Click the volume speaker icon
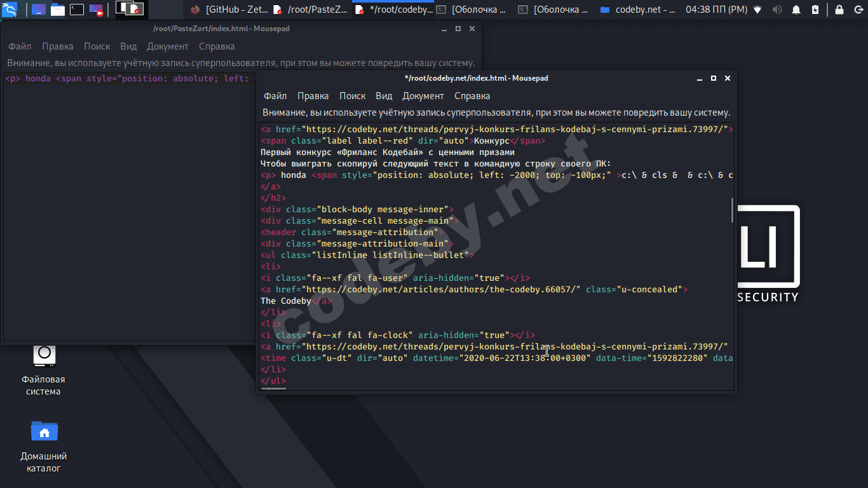 [x=776, y=10]
